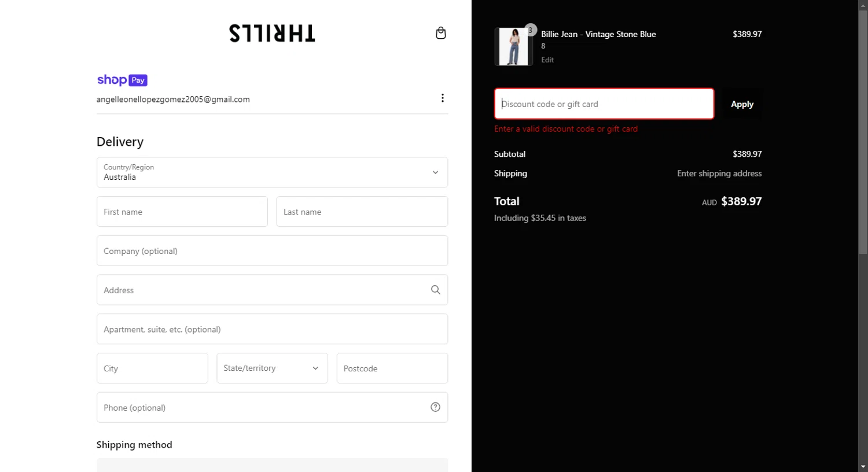Viewport: 868px width, 472px height.
Task: Select the City field
Action: [x=152, y=368]
